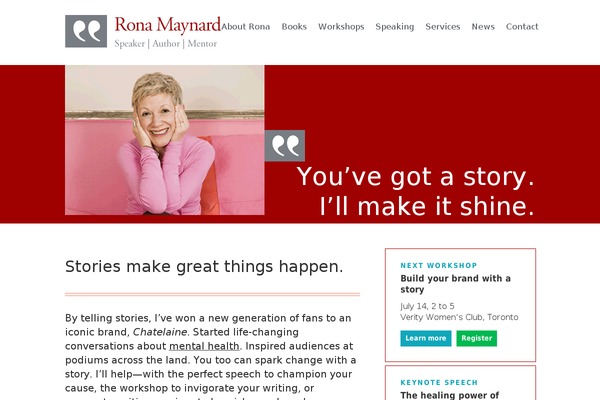Open the News page
Screen dimensions: 600x400
pyautogui.click(x=483, y=27)
